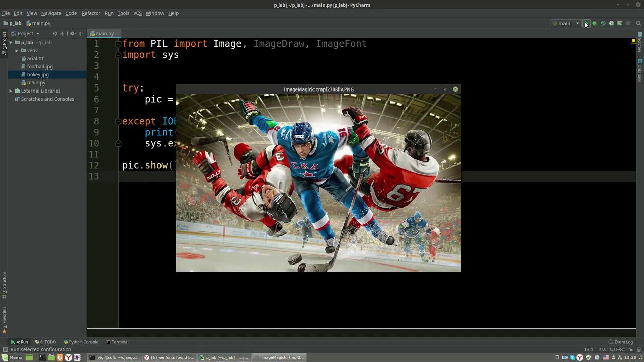Open the run configuration dropdown 'main'
This screenshot has width=644, height=362.
click(566, 24)
